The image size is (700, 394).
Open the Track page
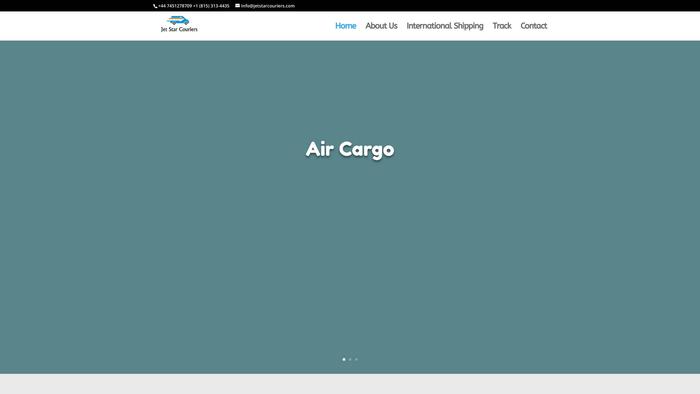pos(502,26)
